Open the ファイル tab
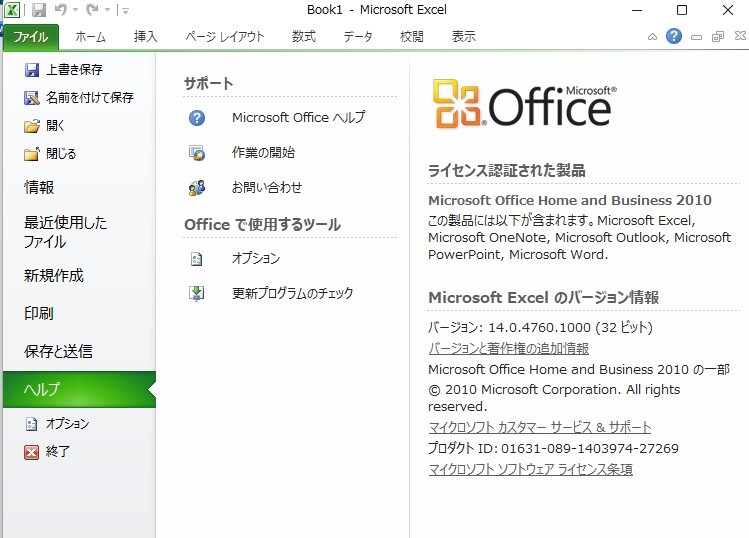This screenshot has height=538, width=749. (x=31, y=37)
